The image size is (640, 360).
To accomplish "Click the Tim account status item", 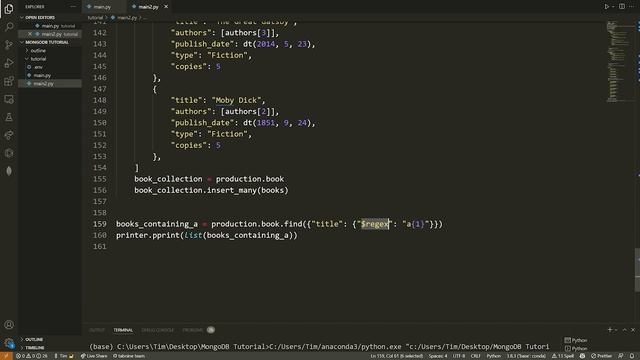I will [64, 356].
